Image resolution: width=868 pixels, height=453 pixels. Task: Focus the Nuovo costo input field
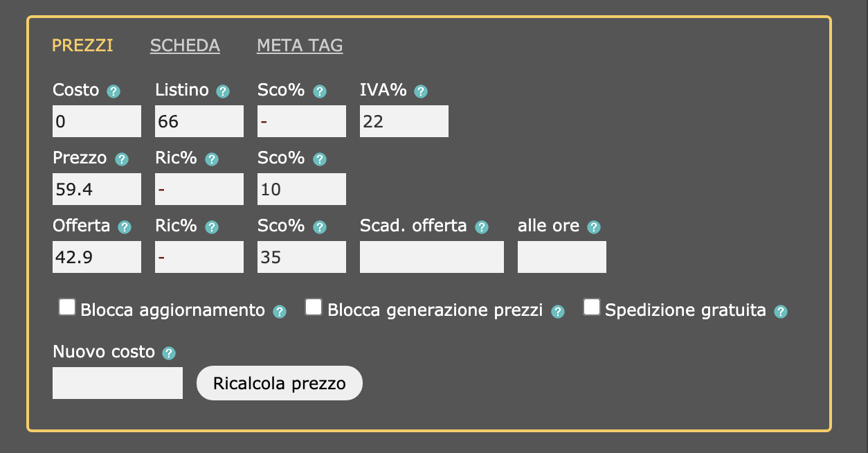pos(118,383)
